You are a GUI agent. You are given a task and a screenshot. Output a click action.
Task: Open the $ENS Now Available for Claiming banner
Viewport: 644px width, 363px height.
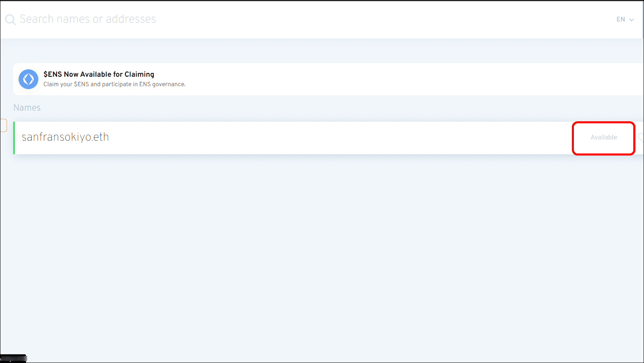[x=329, y=79]
